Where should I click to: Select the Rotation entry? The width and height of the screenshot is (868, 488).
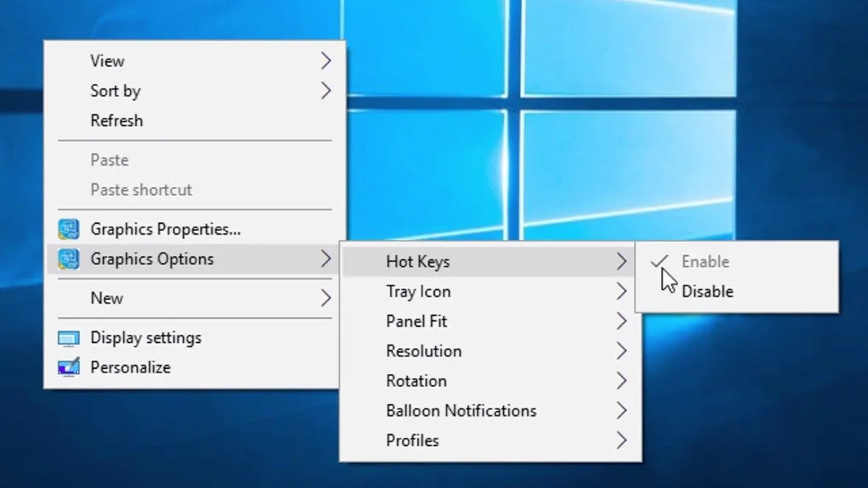tap(490, 381)
